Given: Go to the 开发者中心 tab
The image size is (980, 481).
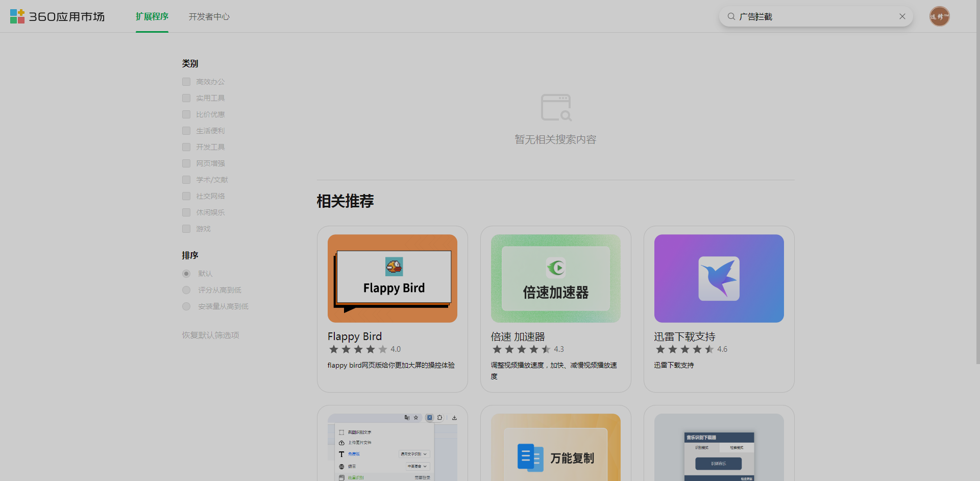Looking at the screenshot, I should [x=209, y=16].
